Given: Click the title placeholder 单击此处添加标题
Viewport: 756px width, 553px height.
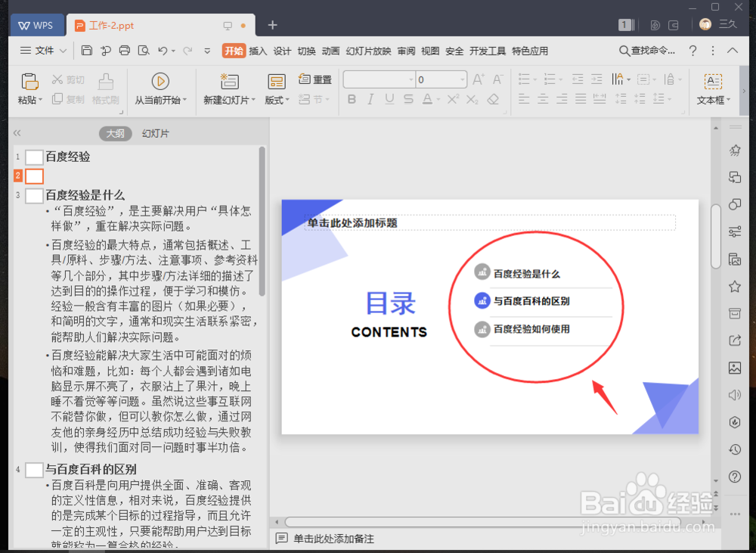Looking at the screenshot, I should (490, 223).
